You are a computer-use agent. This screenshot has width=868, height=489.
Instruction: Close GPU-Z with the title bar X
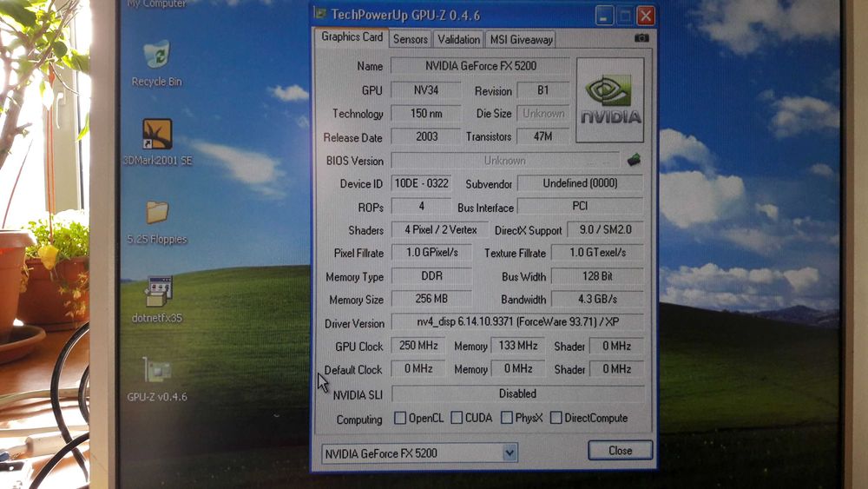646,16
